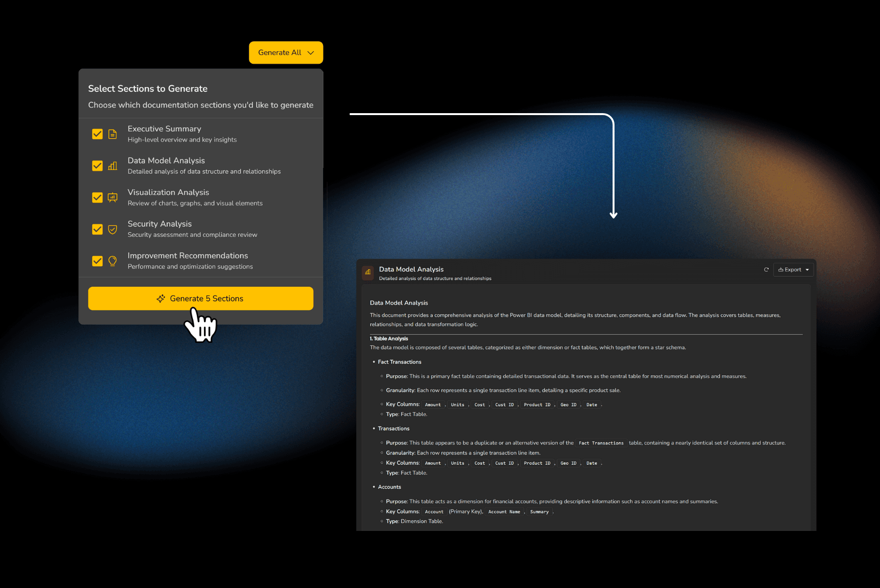
Task: Toggle the Data Model Analysis checkbox
Action: 97,166
